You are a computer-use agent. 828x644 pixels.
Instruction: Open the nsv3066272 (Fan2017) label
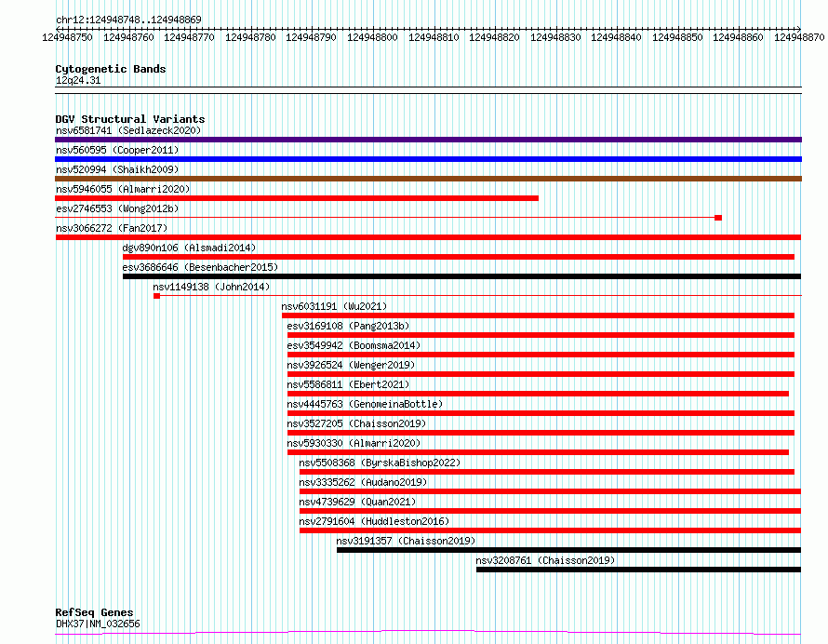112,228
